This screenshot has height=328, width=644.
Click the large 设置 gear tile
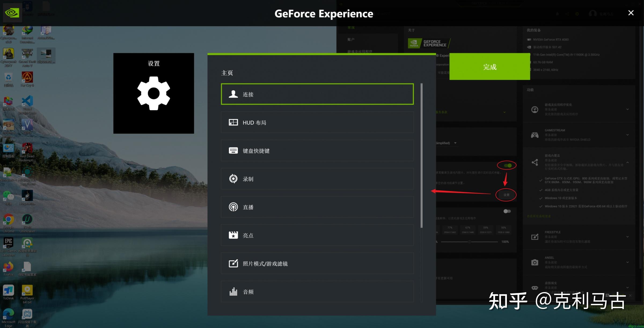click(153, 93)
